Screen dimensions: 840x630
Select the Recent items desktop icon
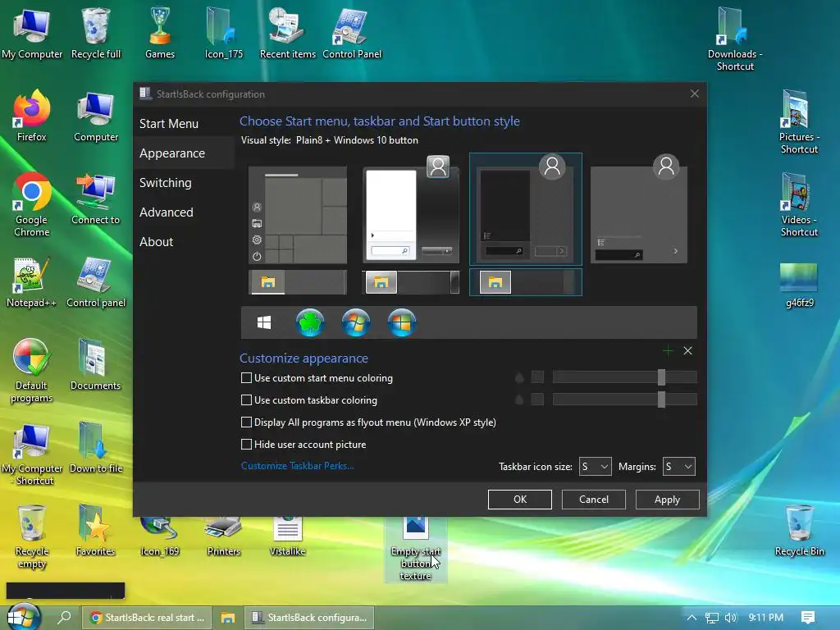[x=288, y=33]
